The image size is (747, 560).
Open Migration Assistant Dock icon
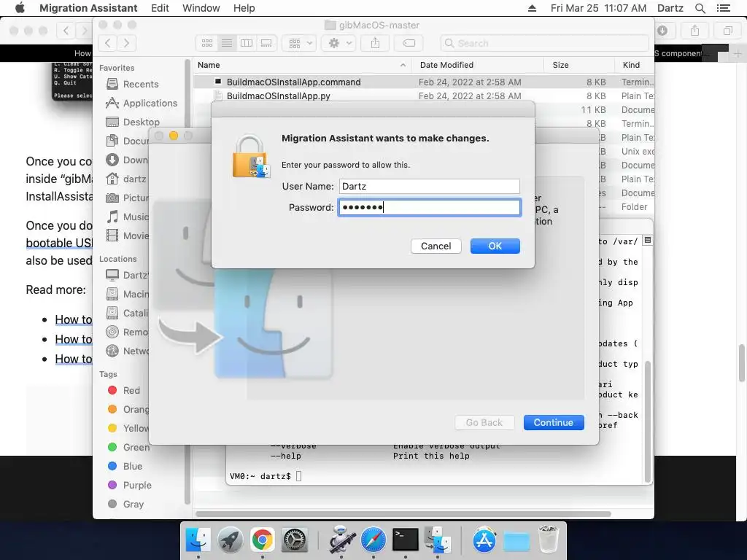click(x=438, y=540)
